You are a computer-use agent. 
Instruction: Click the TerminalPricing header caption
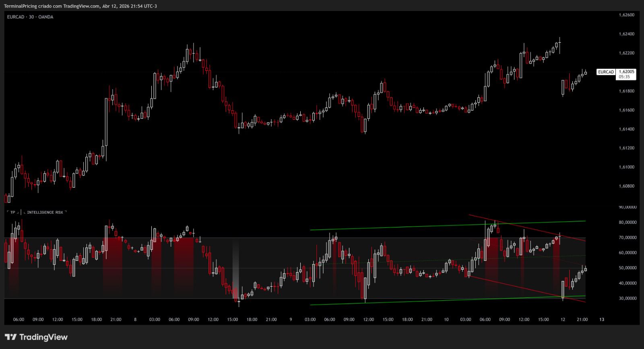pos(80,6)
